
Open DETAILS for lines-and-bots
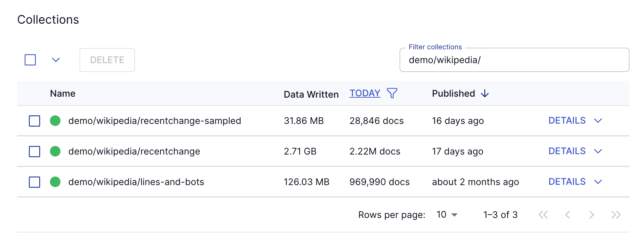(x=567, y=182)
